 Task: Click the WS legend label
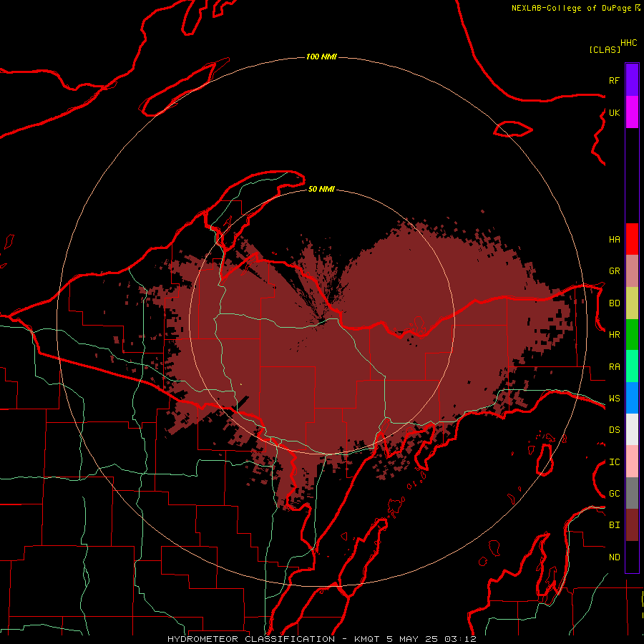615,399
